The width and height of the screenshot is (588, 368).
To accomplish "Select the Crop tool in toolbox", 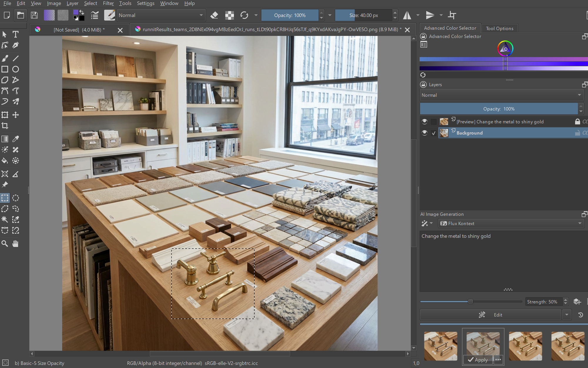I will (x=5, y=126).
